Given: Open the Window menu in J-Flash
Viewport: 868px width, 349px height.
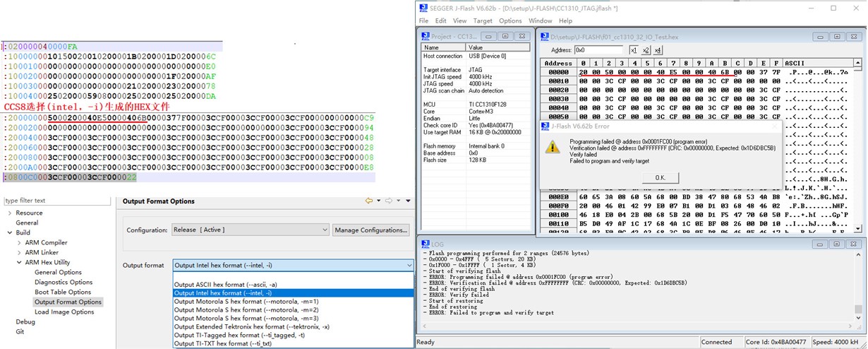Looking at the screenshot, I should [x=540, y=20].
